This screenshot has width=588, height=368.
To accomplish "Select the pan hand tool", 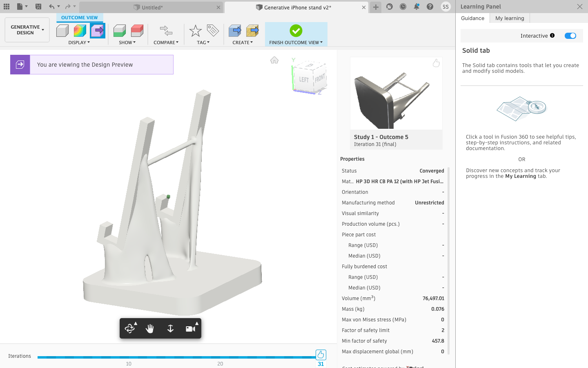I will click(150, 328).
